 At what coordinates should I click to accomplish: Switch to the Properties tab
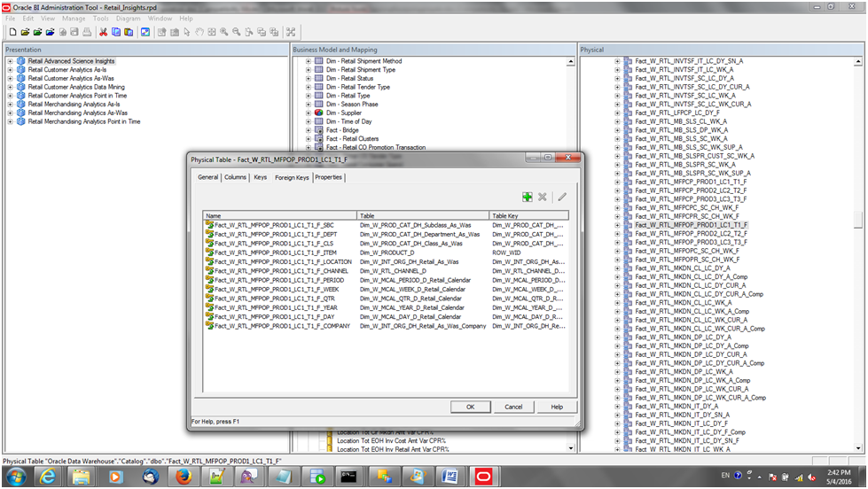point(328,177)
